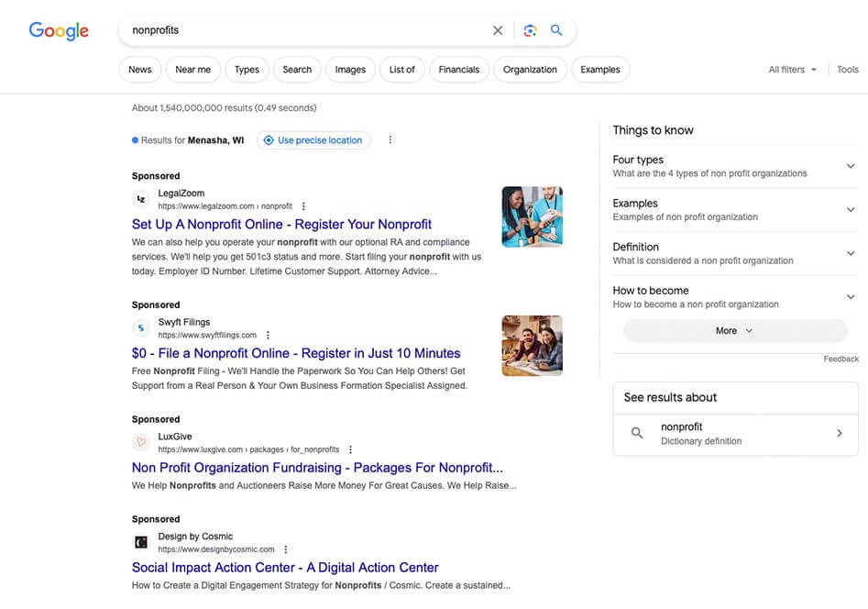Viewport: 868px width, 609px height.
Task: Open Google Lens image search
Action: pyautogui.click(x=530, y=30)
